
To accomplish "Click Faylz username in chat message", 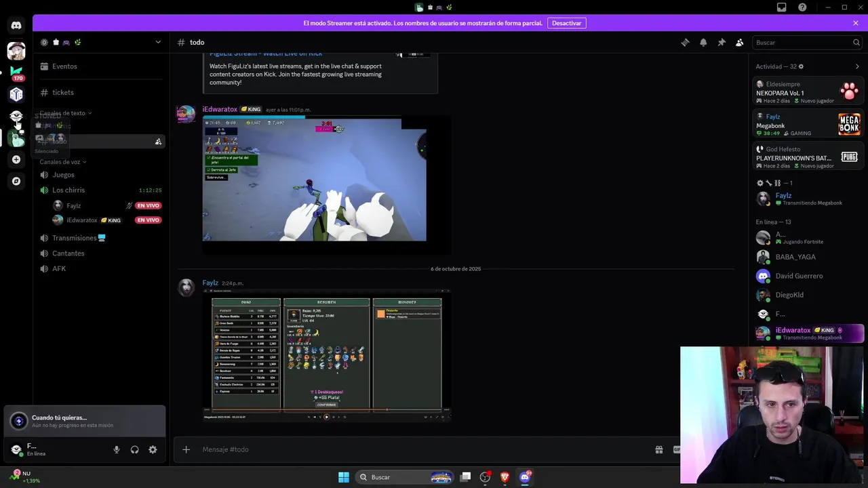I will click(x=210, y=283).
